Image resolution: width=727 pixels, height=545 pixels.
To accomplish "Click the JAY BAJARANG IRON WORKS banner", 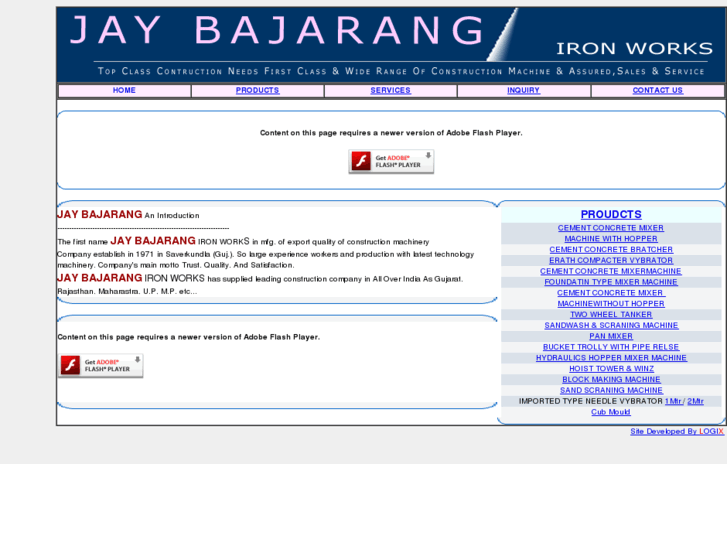I will pos(391,45).
